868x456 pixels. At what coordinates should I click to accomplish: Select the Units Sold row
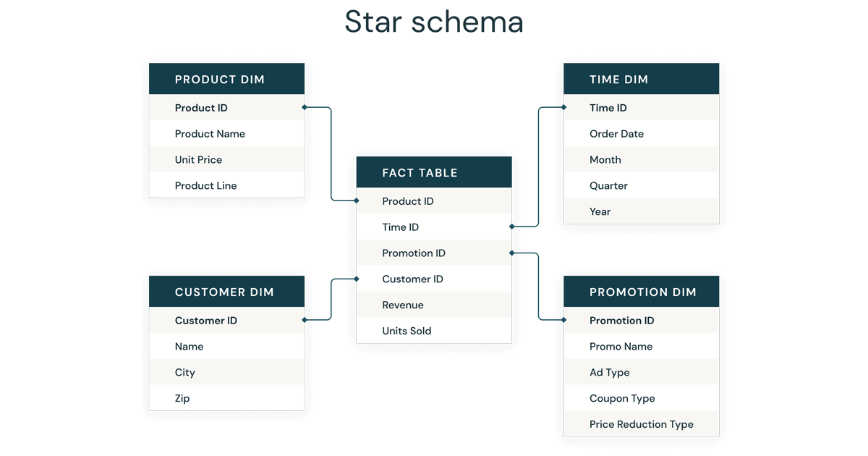pyautogui.click(x=407, y=332)
